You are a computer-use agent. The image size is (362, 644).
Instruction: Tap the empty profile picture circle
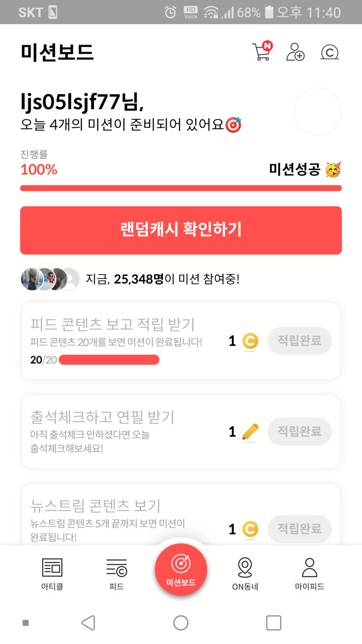pos(318,111)
